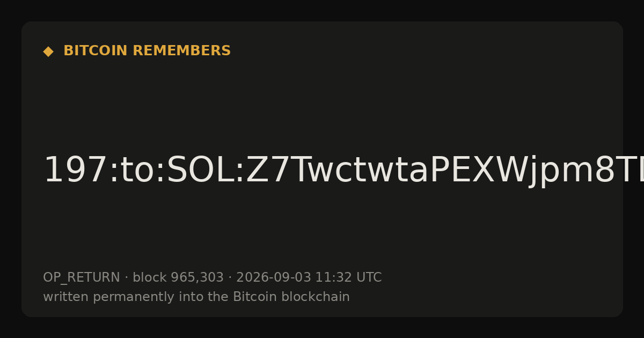
Task: Click the orange diamond logo icon
Action: (48, 52)
